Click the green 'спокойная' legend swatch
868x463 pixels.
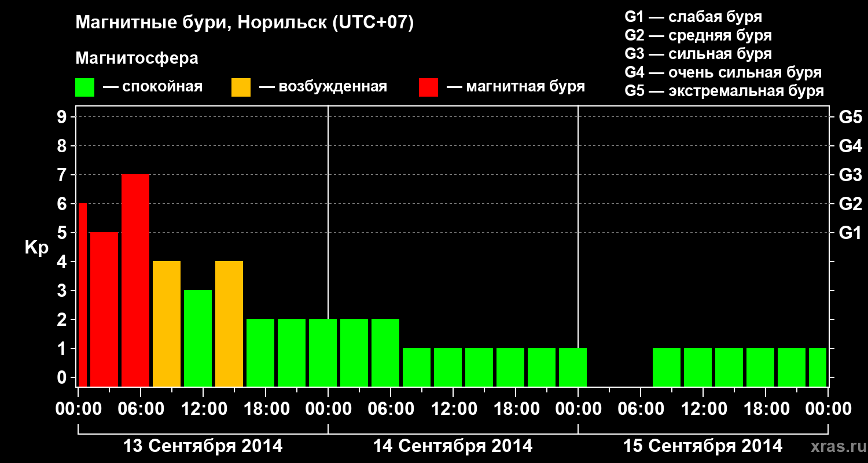(85, 87)
